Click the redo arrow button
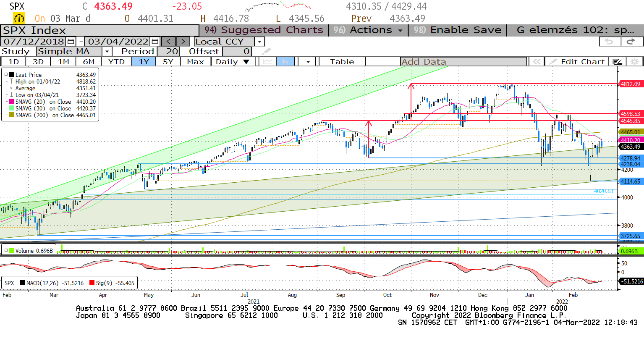Image resolution: width=644 pixels, height=341 pixels. click(631, 41)
